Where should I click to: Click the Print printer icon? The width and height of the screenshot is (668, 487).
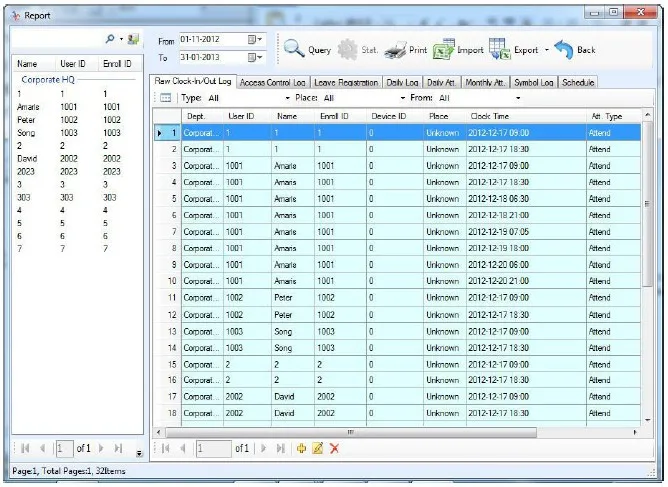[395, 50]
